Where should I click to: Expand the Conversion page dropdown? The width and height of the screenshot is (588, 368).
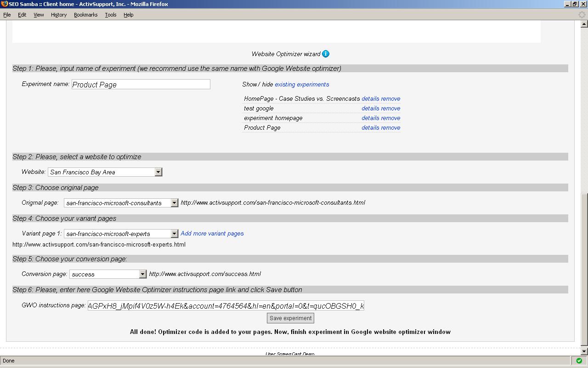(108, 274)
